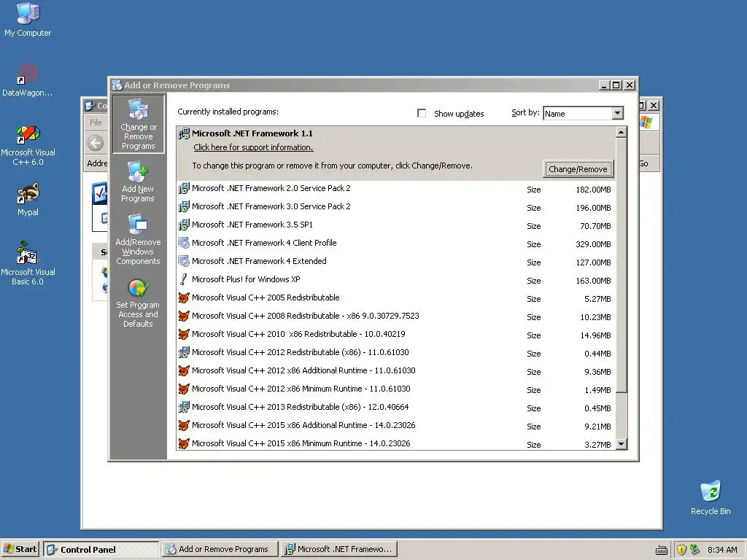Click icon of Visual C++ 2013 Redistributable (x86)
Image resolution: width=747 pixels, height=560 pixels.
point(184,407)
